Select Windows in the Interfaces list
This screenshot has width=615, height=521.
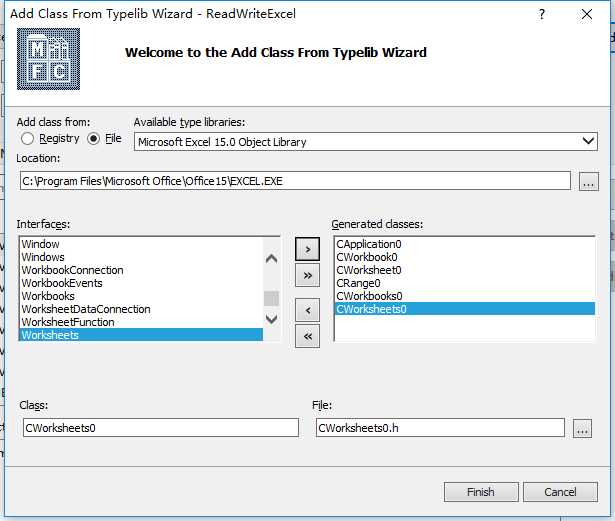(x=141, y=257)
